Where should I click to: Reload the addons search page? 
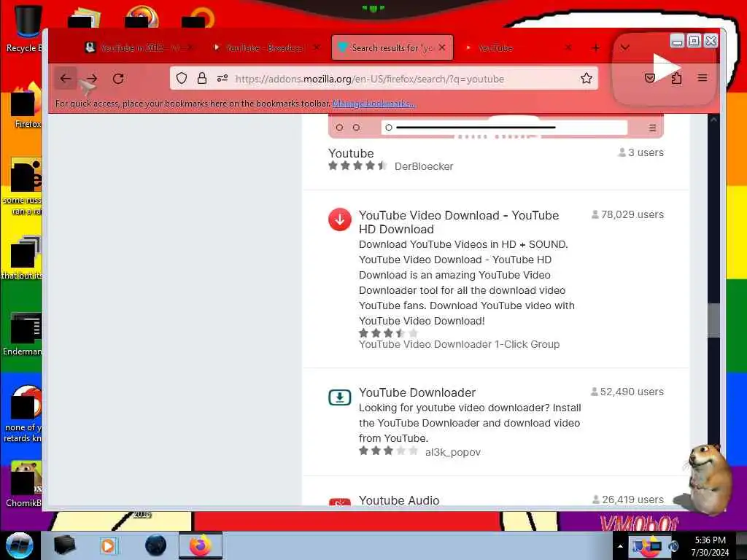[118, 79]
